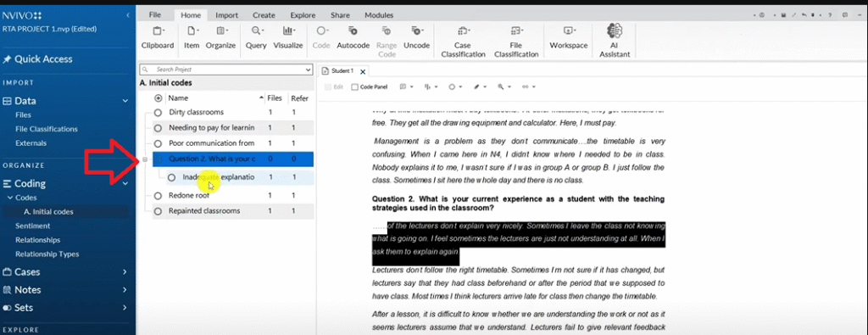Viewport: 868px width, 335px height.
Task: Switch to the Share ribbon tab
Action: click(340, 15)
